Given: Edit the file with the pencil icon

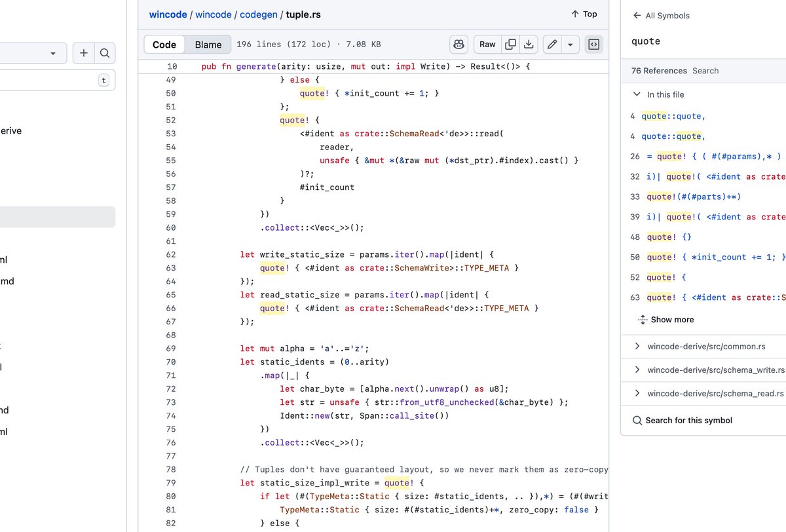Looking at the screenshot, I should click(551, 44).
